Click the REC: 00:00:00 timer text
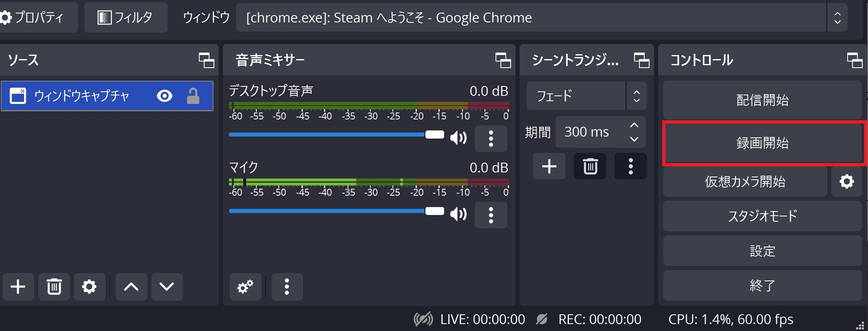The width and height of the screenshot is (868, 331). pos(600,319)
